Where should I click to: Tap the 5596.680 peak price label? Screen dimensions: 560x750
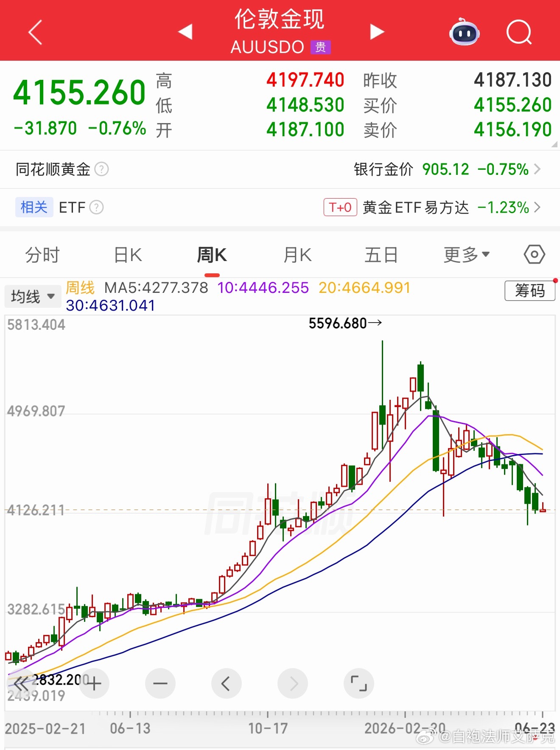coord(338,323)
